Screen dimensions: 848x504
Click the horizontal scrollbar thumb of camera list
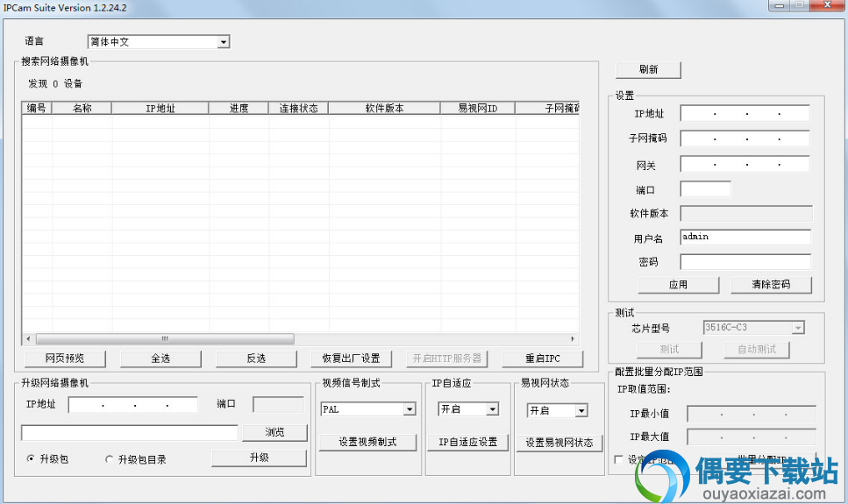point(165,339)
